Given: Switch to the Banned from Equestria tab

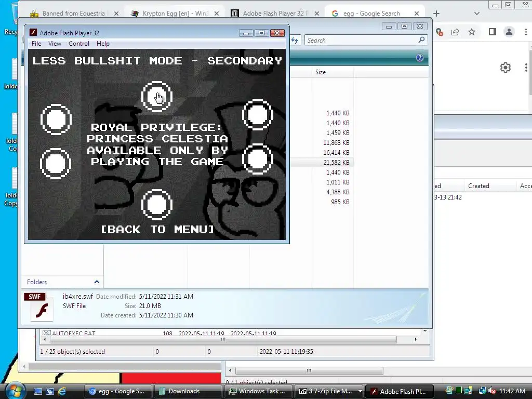Looking at the screenshot, I should point(74,13).
